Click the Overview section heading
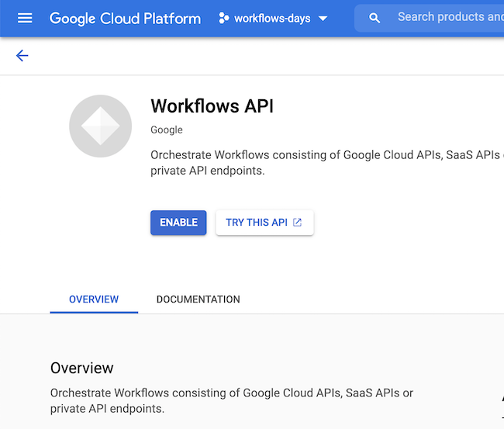 pos(82,368)
